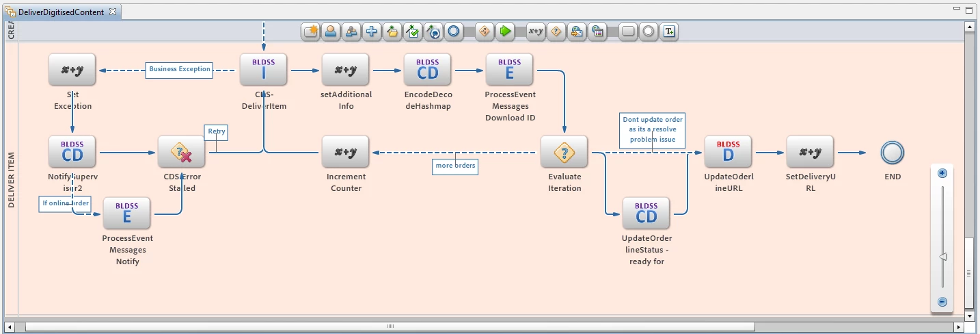Click the horizontal scrollbar thumb
Screen dimensions: 980x334
(x=390, y=326)
